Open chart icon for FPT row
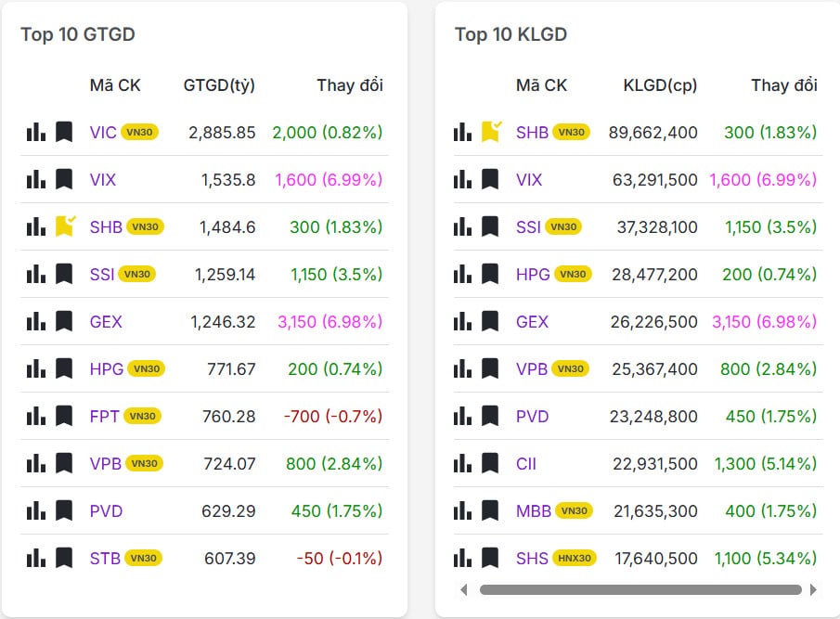 click(x=36, y=416)
